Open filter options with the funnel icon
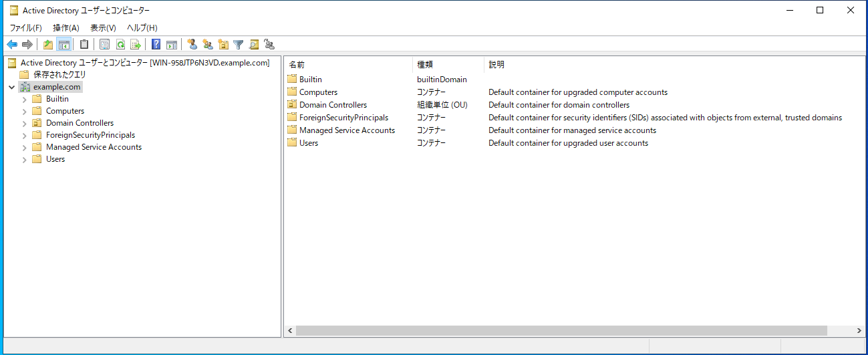Viewport: 868px width, 355px height. [239, 45]
